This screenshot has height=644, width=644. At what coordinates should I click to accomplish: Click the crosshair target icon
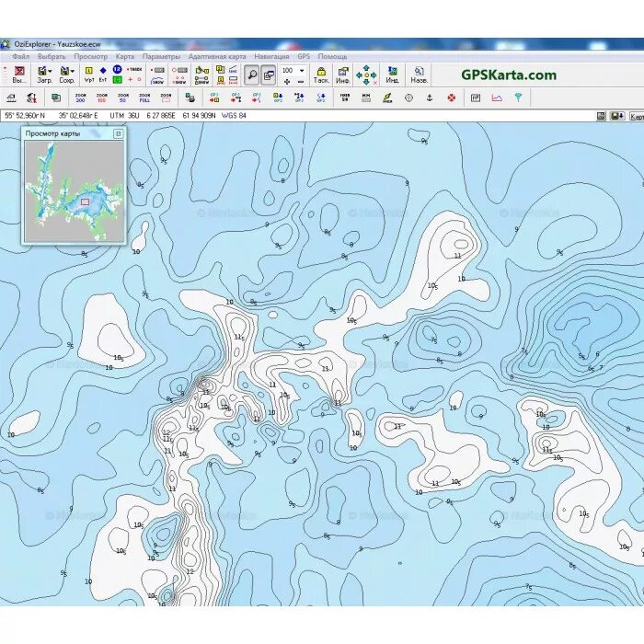(x=408, y=98)
